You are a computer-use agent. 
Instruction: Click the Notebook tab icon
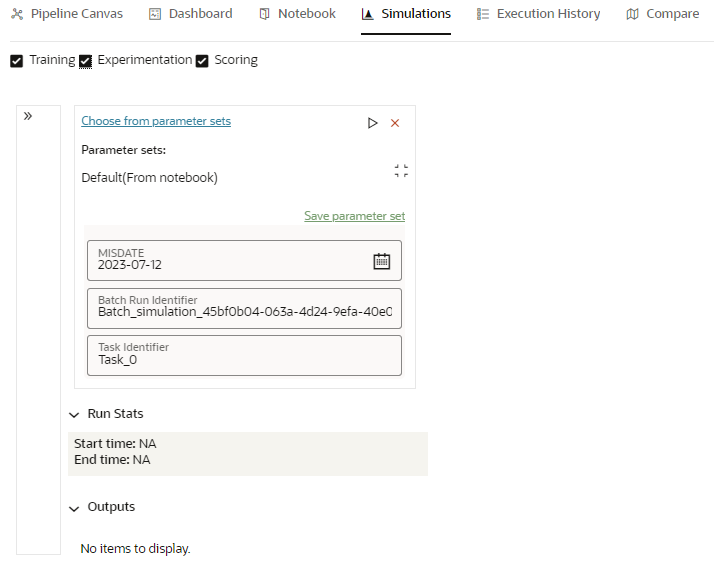click(264, 14)
